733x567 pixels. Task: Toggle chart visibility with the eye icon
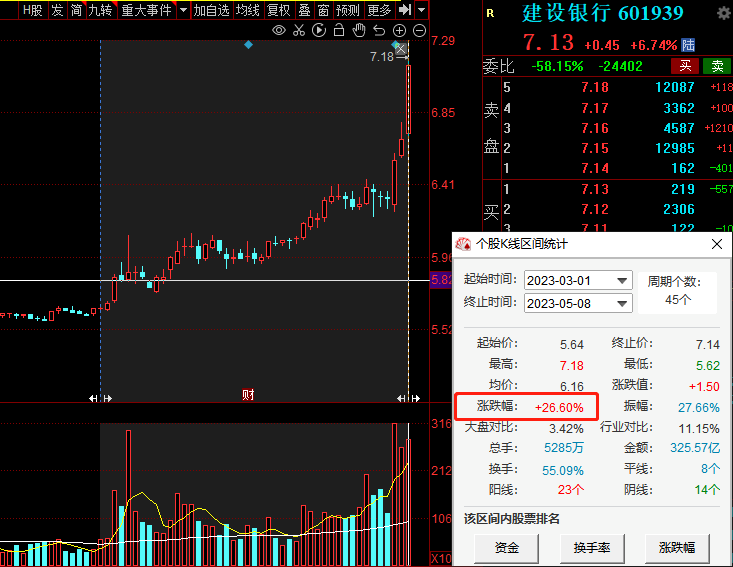coord(279,31)
